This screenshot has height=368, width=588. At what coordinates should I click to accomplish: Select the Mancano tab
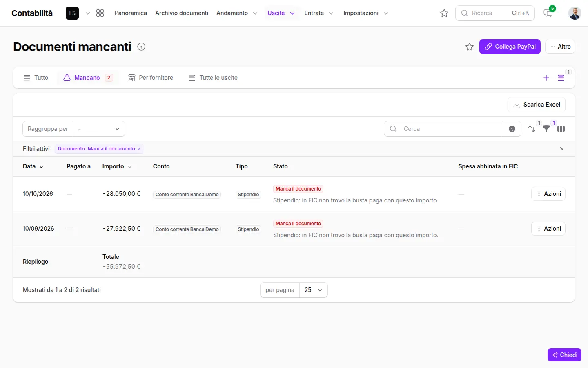pyautogui.click(x=88, y=78)
